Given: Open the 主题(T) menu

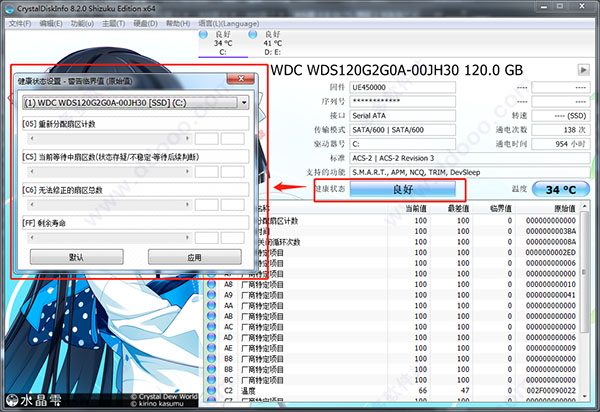Looking at the screenshot, I should coord(113,23).
